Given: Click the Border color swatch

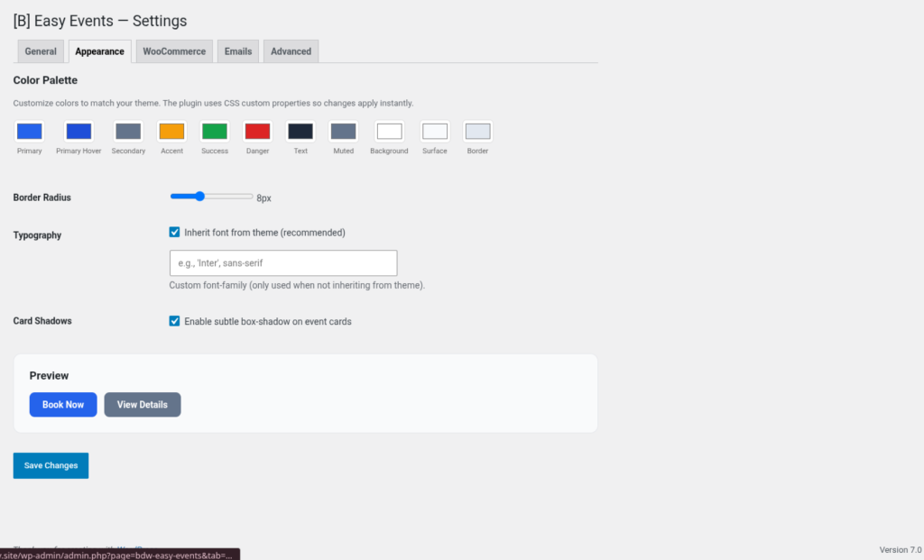Looking at the screenshot, I should tap(478, 132).
